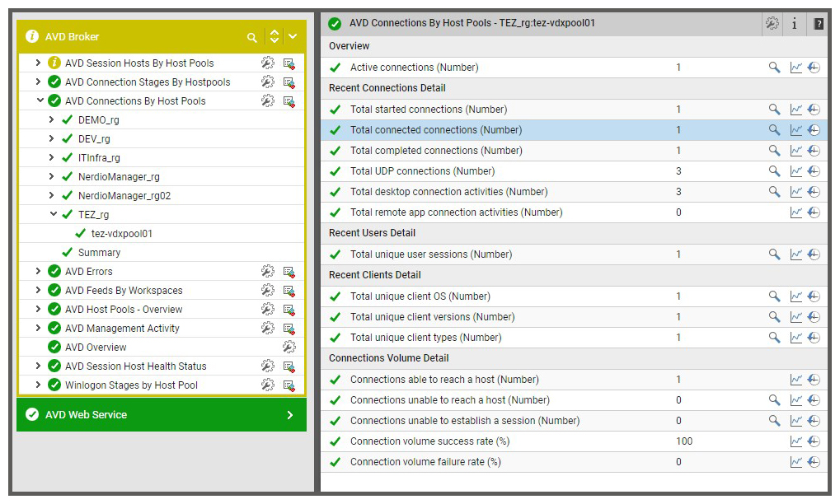Click magnifier icon for Active connections
Screen dimensions: 840x504
[x=774, y=68]
